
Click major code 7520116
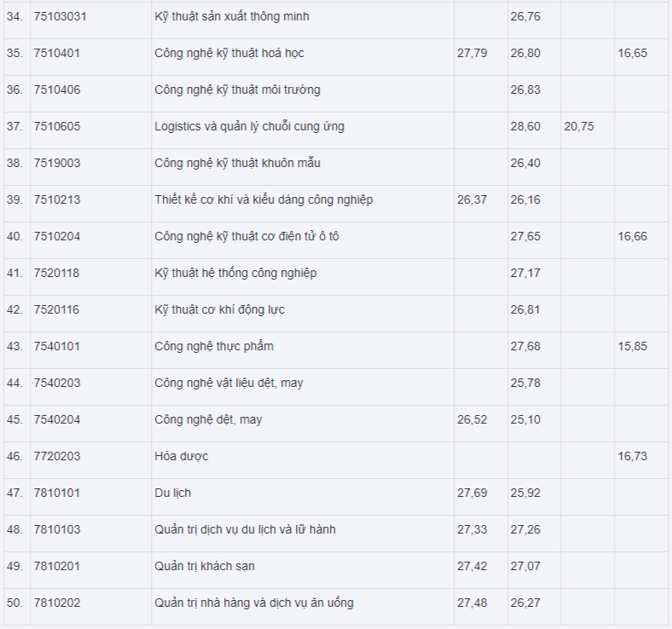(x=57, y=309)
